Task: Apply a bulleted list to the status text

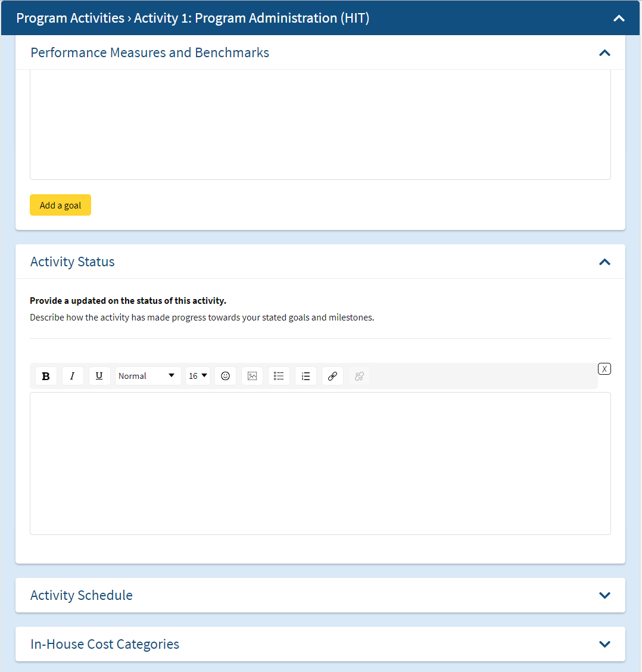Action: (x=279, y=375)
